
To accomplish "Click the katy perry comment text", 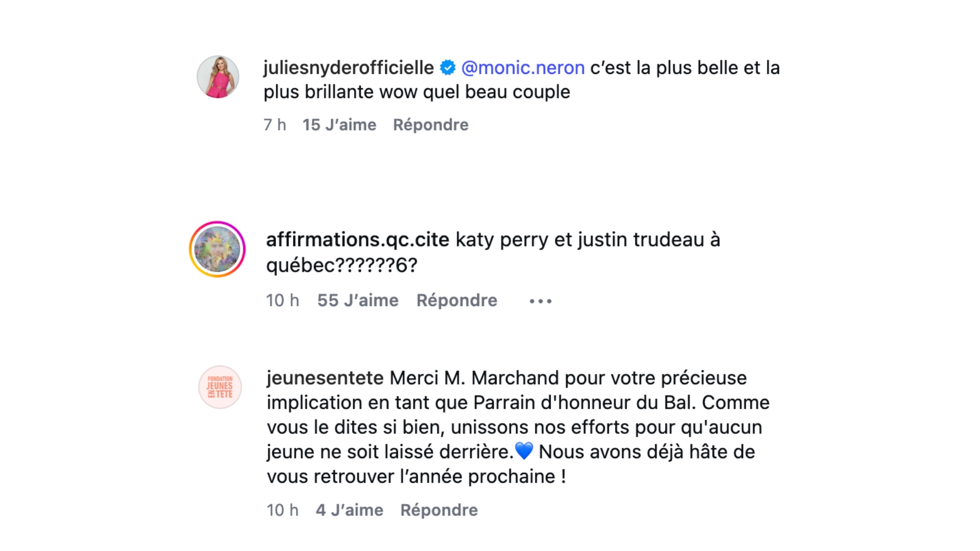I will (x=587, y=240).
